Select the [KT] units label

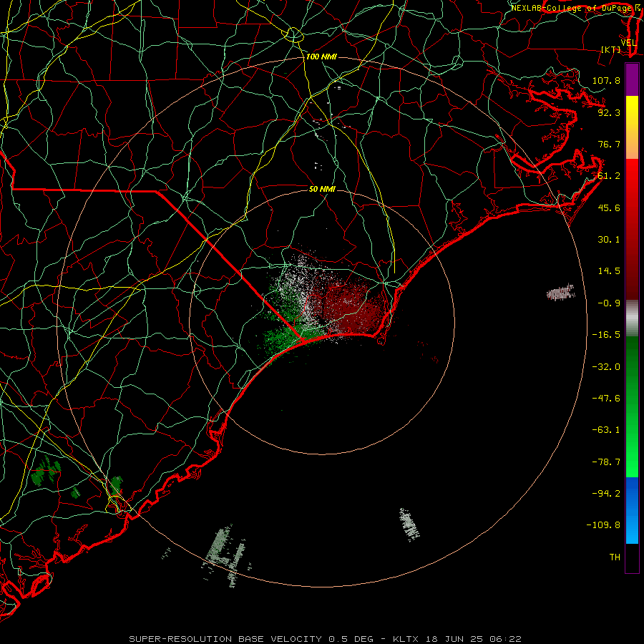(x=611, y=49)
